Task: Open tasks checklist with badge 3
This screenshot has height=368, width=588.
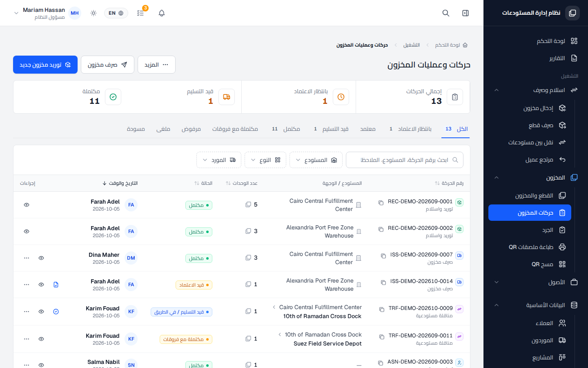Action: 140,13
